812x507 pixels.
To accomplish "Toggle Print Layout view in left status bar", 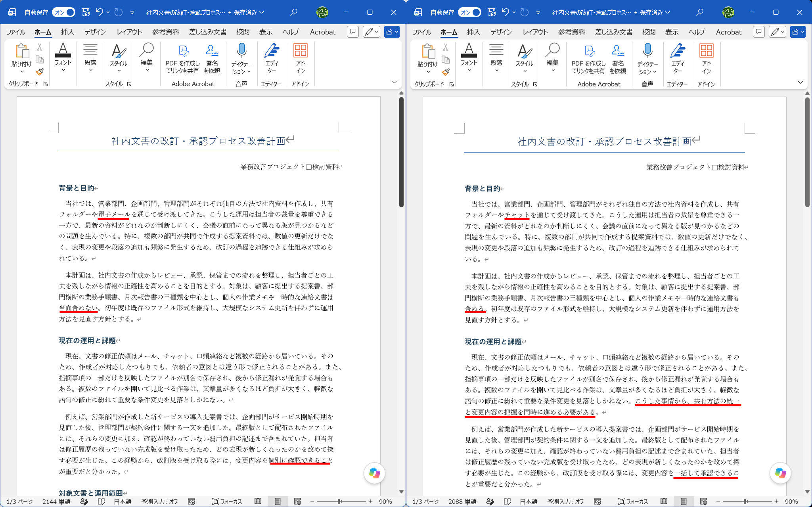I will [x=278, y=501].
